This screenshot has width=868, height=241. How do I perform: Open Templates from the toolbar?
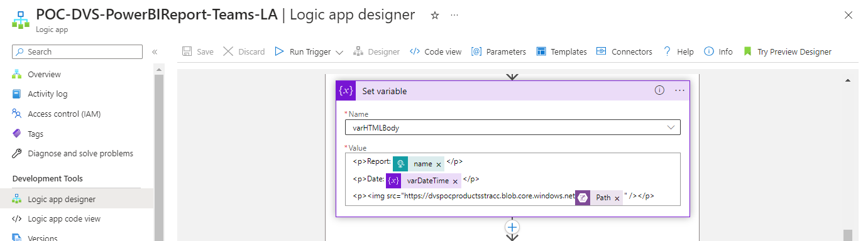(561, 51)
